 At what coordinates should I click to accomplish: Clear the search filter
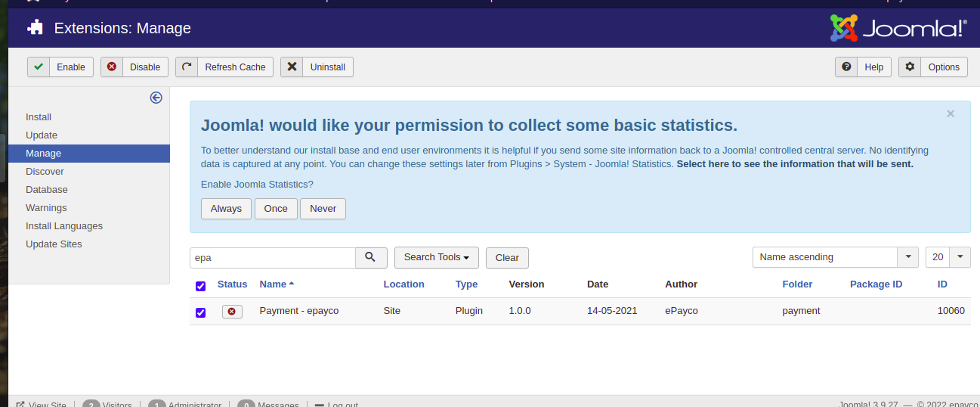(507, 258)
